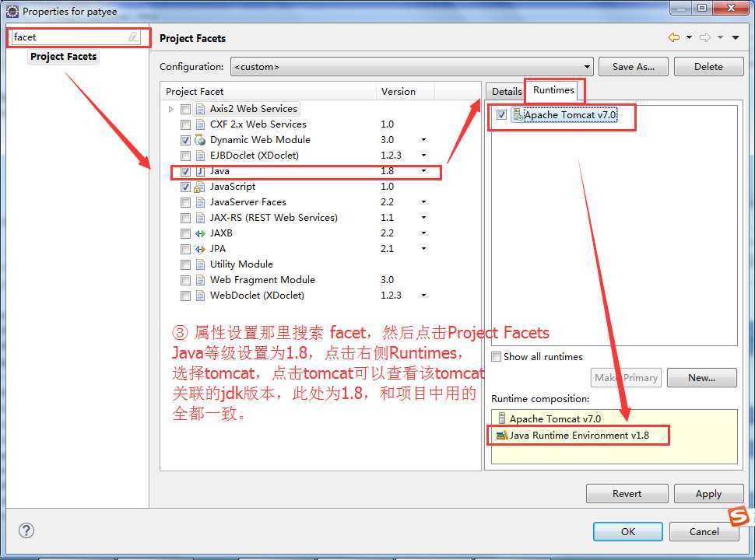This screenshot has height=560, width=755.
Task: Click the Delete configuration button
Action: 708,66
